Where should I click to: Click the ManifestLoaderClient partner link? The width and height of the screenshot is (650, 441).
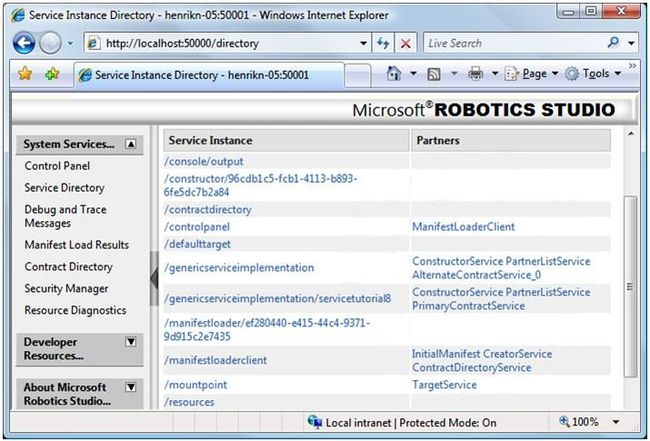coord(463,227)
